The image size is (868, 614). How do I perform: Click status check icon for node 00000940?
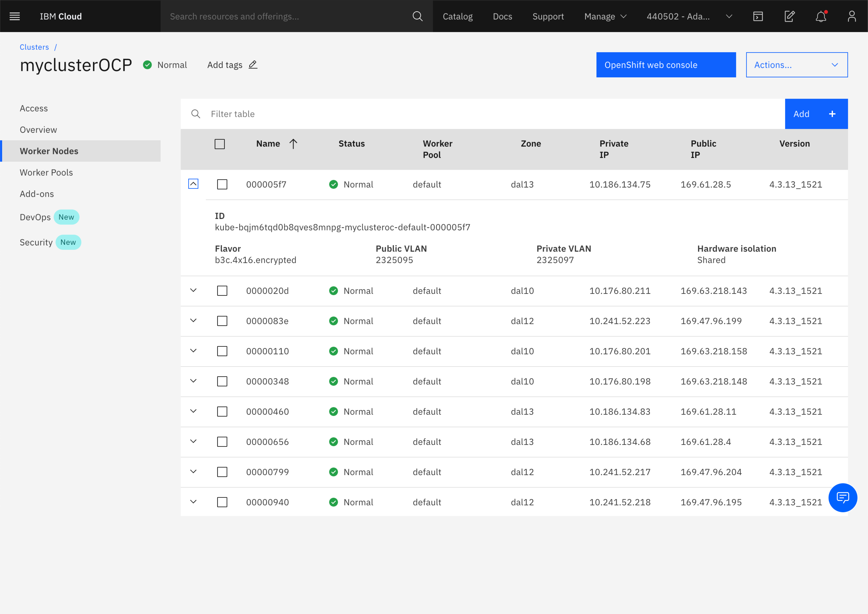[333, 502]
